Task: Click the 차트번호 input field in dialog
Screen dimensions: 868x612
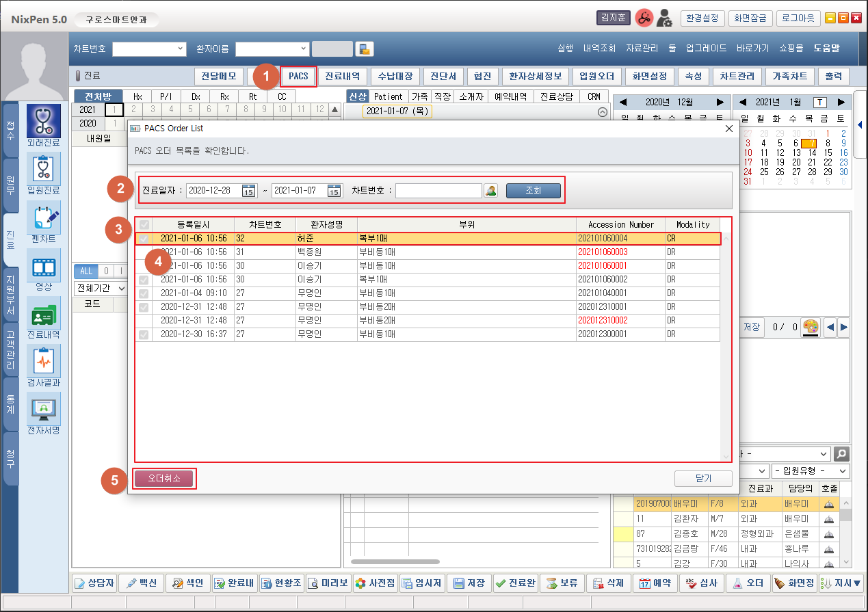Action: [438, 191]
